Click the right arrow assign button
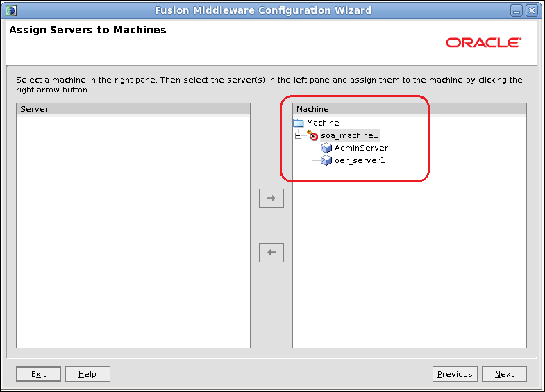The image size is (545, 392). (271, 198)
